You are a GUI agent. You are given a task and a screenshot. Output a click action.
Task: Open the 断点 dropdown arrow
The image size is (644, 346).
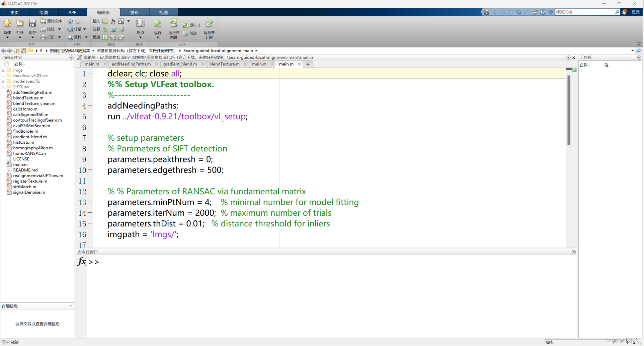click(x=140, y=38)
